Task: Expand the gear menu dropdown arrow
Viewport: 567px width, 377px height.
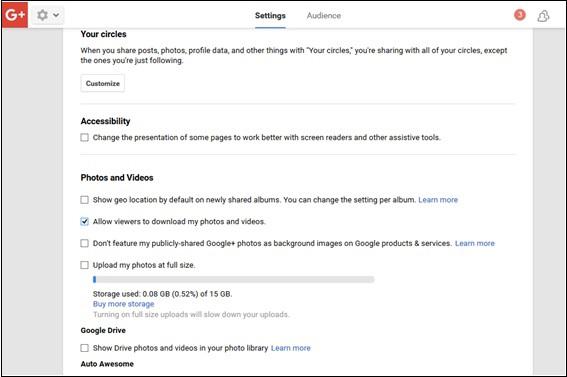Action: [56, 16]
